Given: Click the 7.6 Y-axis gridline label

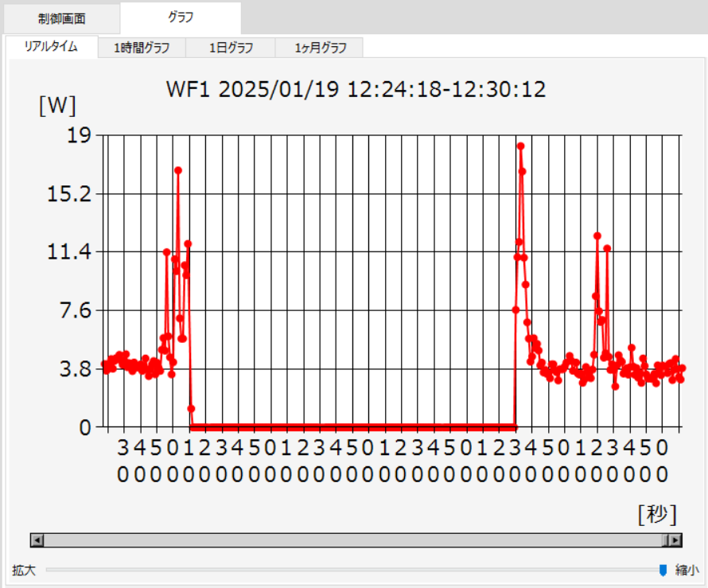Looking at the screenshot, I should point(76,310).
